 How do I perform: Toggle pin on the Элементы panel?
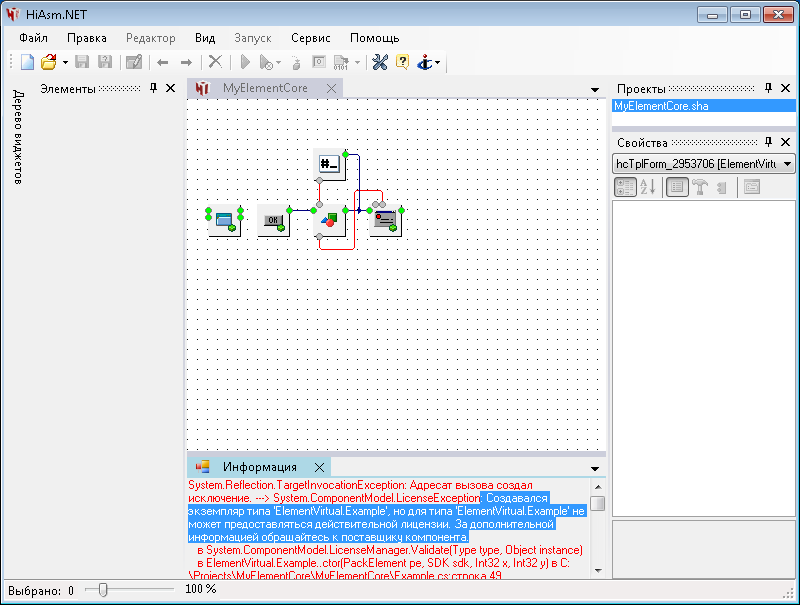pyautogui.click(x=153, y=89)
